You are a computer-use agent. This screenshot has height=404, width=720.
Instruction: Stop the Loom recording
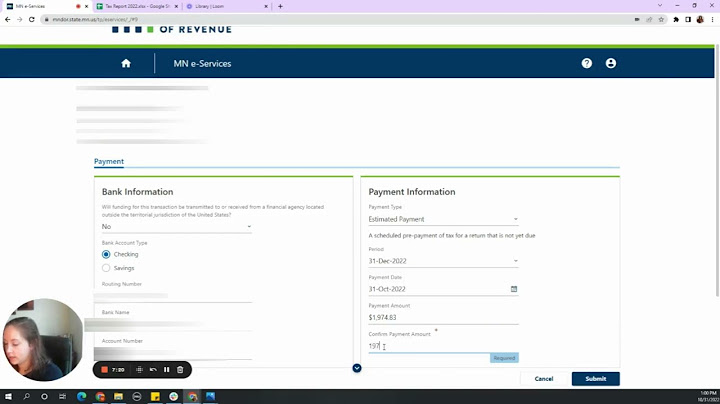pyautogui.click(x=105, y=370)
